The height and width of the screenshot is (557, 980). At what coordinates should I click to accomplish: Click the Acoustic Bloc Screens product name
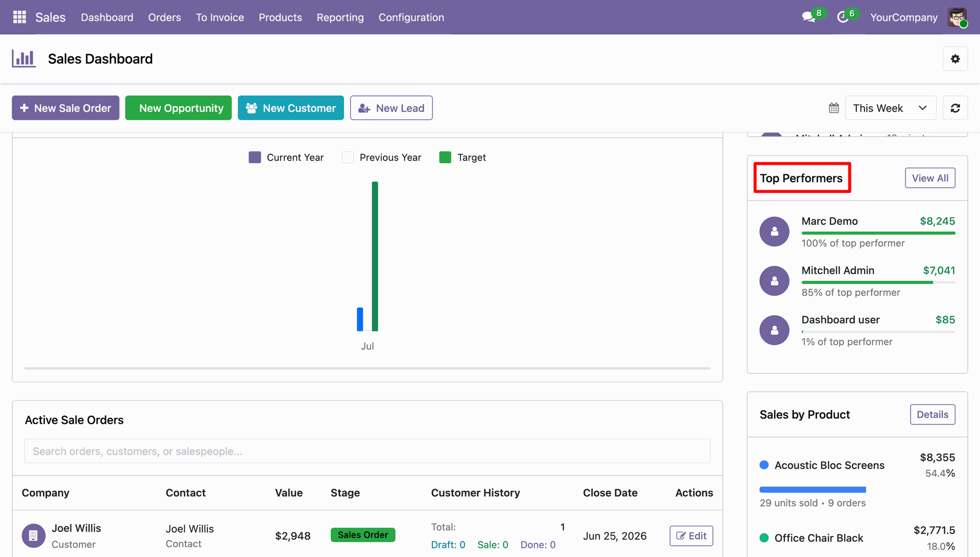[829, 465]
